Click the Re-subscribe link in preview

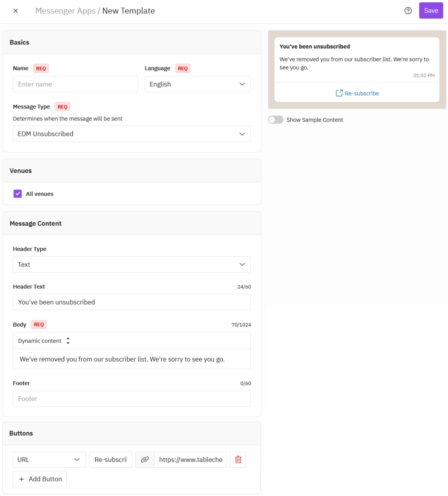pyautogui.click(x=362, y=93)
